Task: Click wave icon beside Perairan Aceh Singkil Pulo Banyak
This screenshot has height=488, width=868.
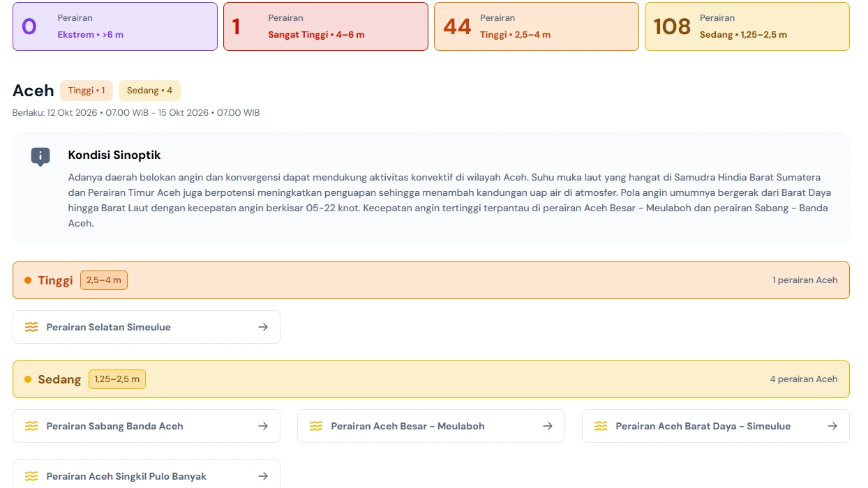Action: 31,476
